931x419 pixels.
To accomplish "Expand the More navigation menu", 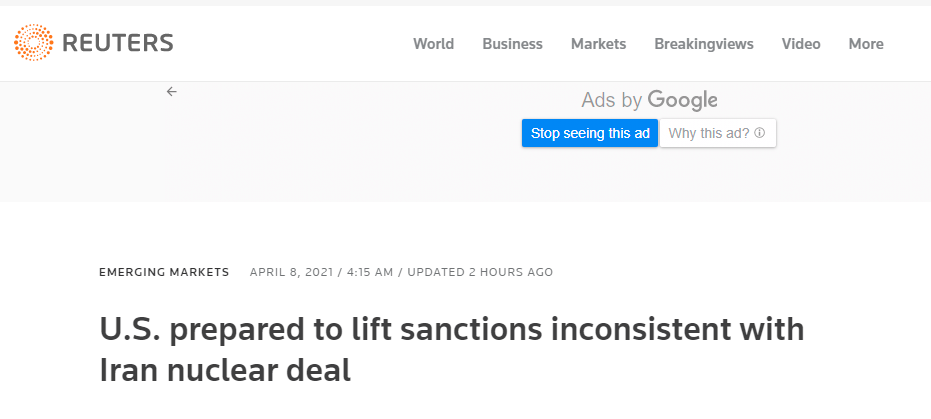I will click(x=865, y=44).
